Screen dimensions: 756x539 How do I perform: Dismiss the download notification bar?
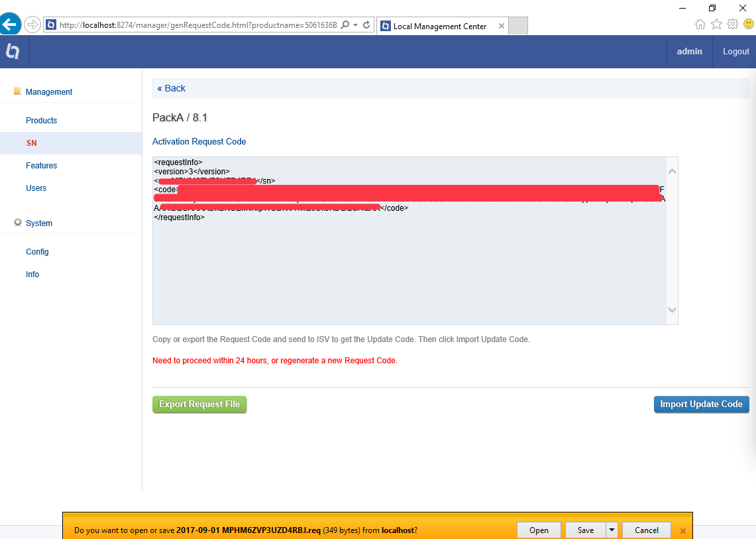click(x=682, y=530)
